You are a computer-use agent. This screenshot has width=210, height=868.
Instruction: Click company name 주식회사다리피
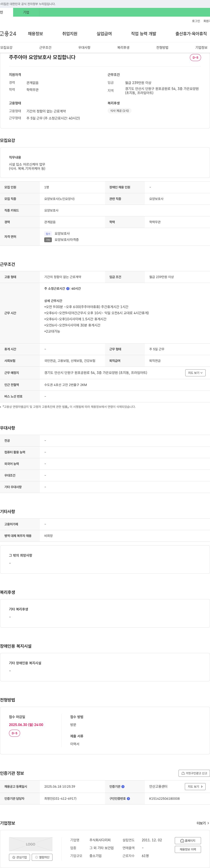pos(100,840)
